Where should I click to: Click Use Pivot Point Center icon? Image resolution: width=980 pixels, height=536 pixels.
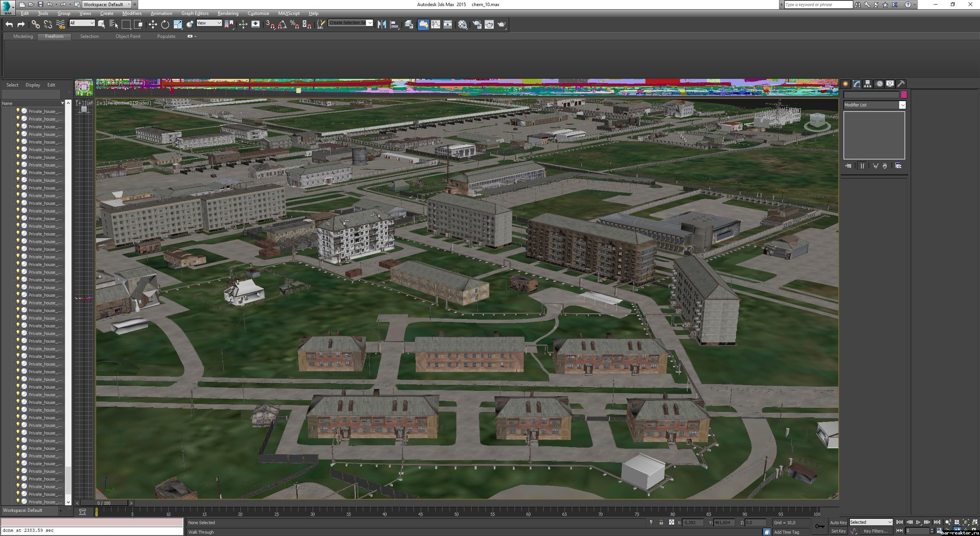coord(229,25)
